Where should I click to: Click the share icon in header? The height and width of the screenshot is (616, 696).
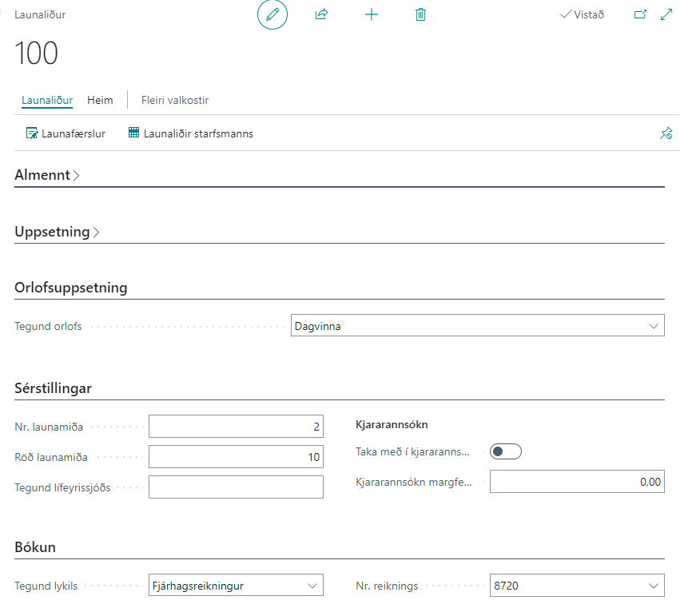pyautogui.click(x=321, y=14)
